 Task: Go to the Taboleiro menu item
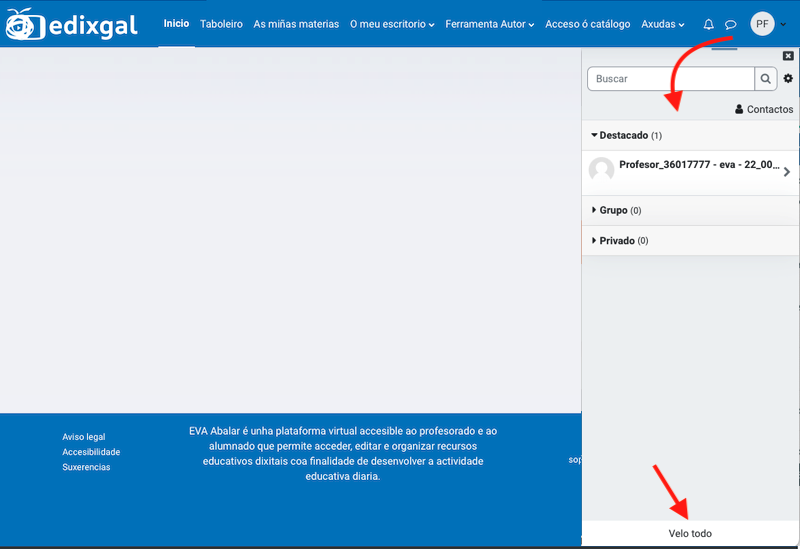point(221,24)
